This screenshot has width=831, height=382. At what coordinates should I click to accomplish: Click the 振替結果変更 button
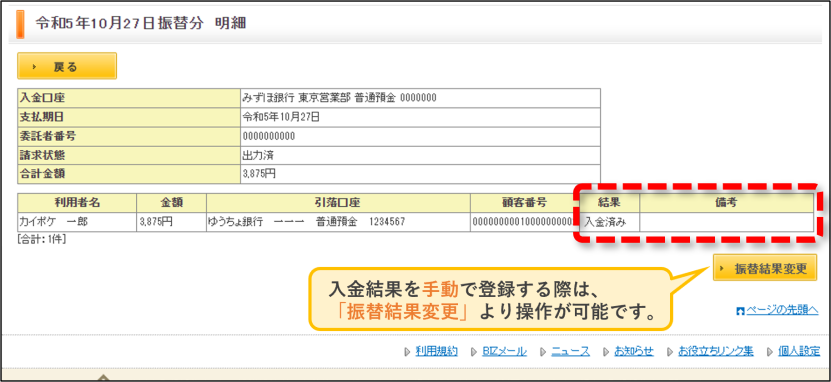[765, 268]
